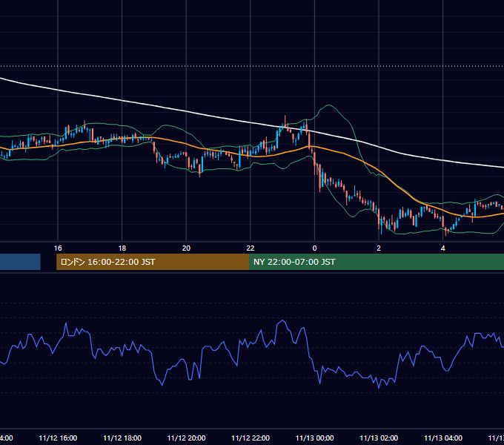Click the 11/13 04:00 time axis label
504x445 pixels.
click(443, 438)
